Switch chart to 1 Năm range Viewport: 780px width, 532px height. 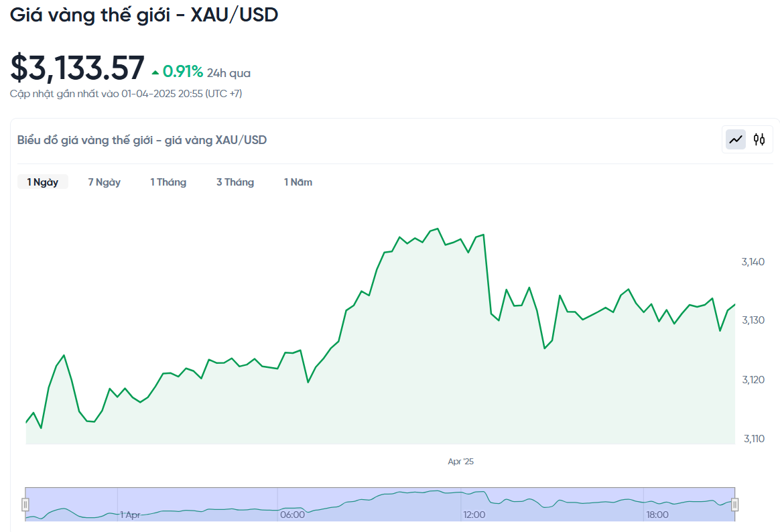(298, 182)
